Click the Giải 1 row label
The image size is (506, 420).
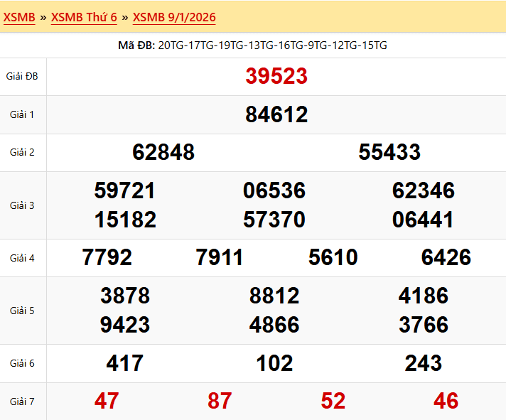point(22,114)
